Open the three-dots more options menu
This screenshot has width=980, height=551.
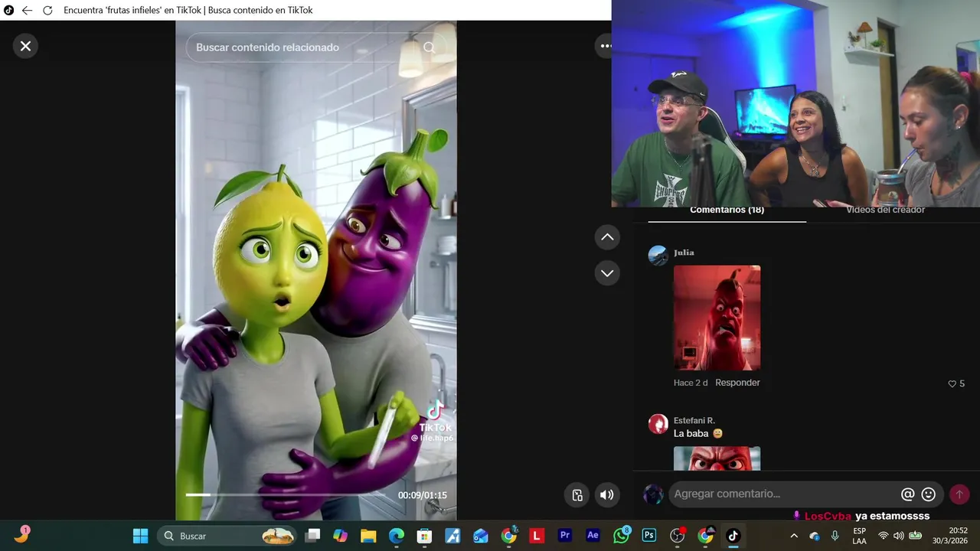(604, 46)
